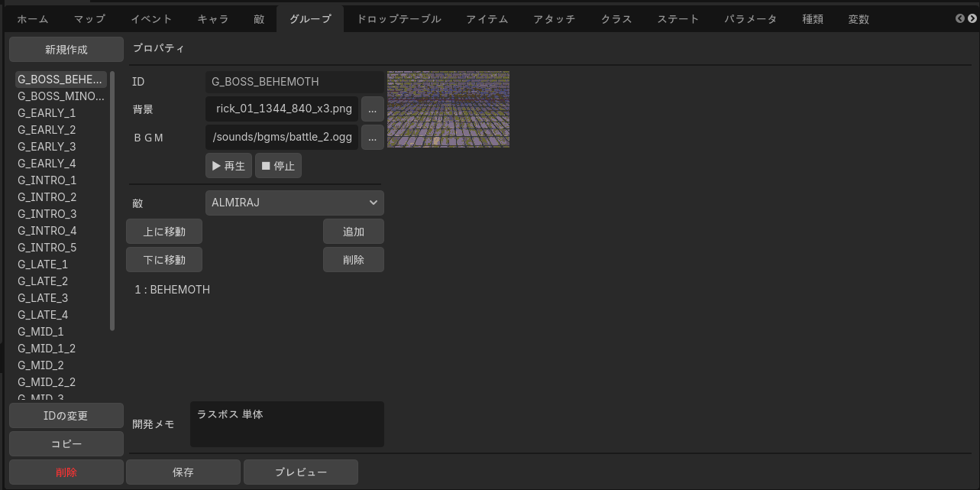This screenshot has height=490, width=980.
Task: Open the マップ tab
Action: coord(89,19)
